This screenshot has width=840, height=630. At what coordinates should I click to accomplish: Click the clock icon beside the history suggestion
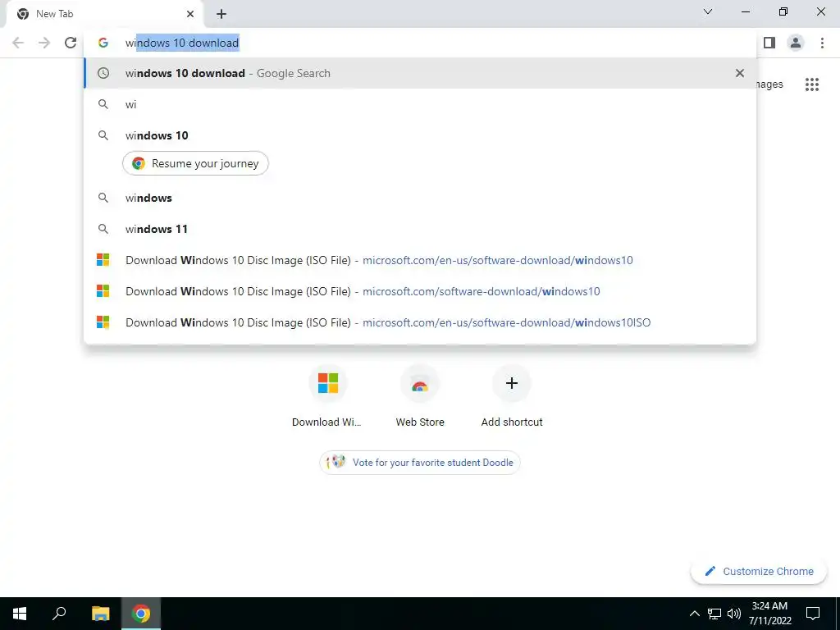[x=103, y=73]
